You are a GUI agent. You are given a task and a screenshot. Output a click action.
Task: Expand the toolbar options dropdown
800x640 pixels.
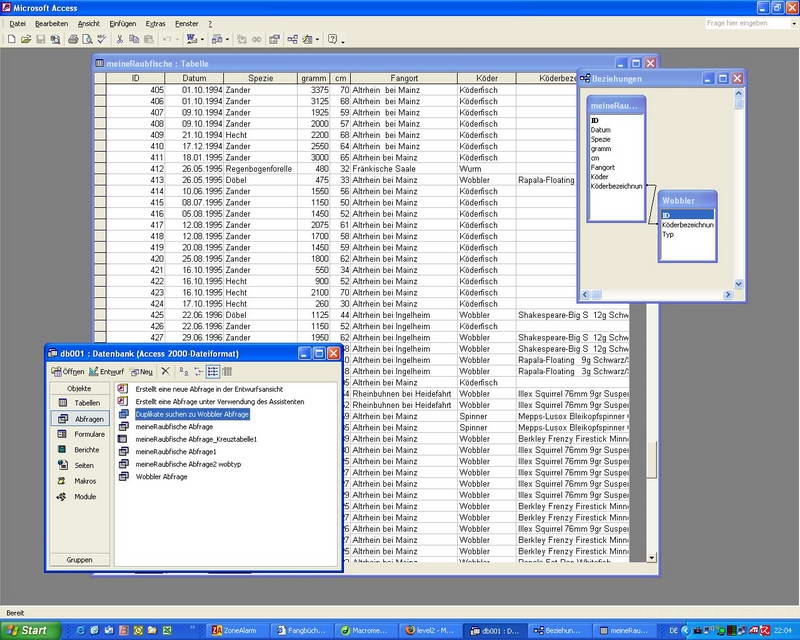point(344,40)
